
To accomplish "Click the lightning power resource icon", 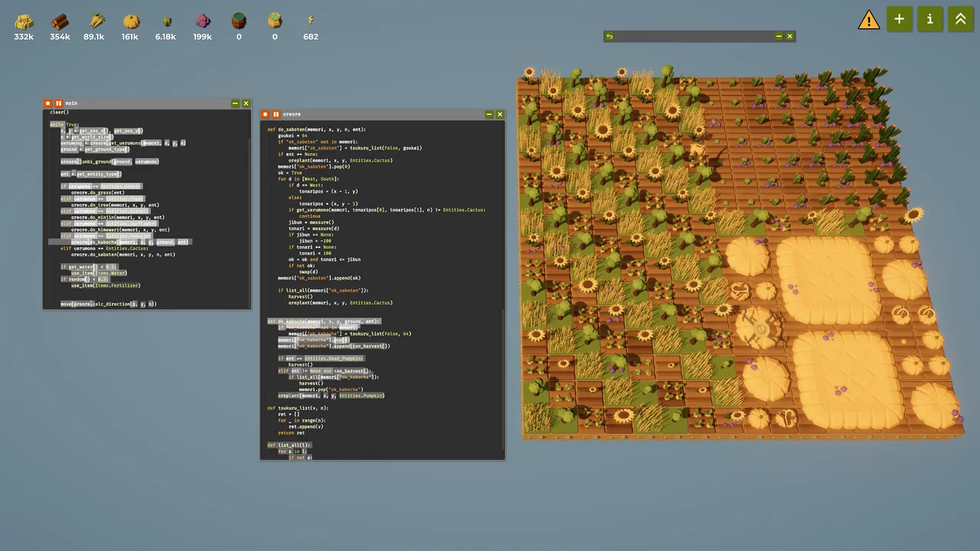I will point(310,21).
